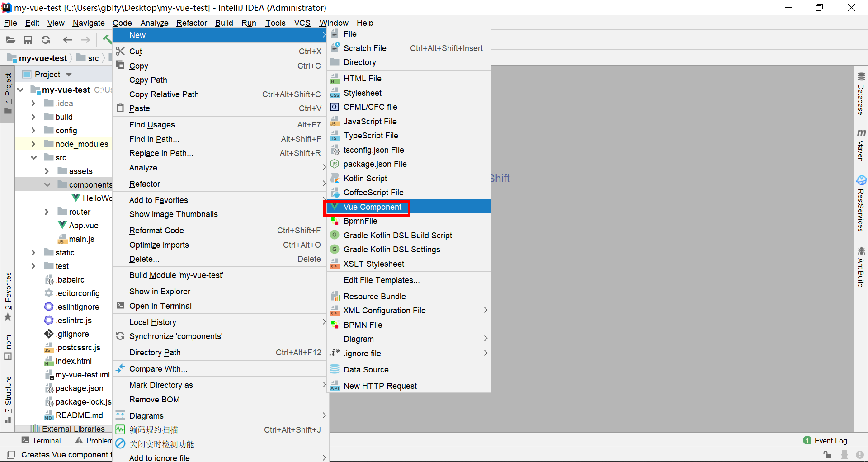Expand the node_modules folder
This screenshot has width=868, height=462.
point(33,144)
